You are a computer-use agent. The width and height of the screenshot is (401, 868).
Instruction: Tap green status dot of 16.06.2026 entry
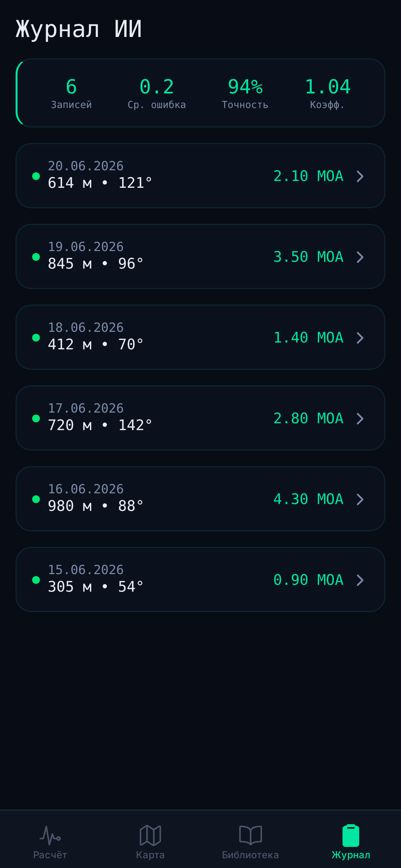click(x=36, y=499)
